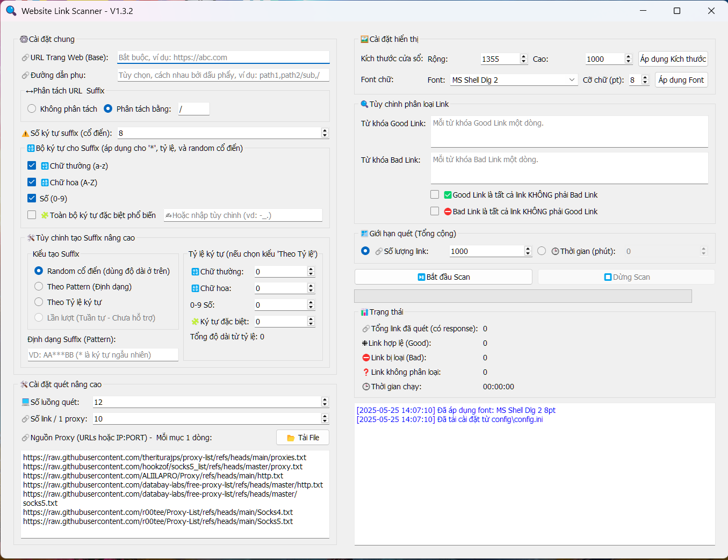Click the link icon next to URL Trang Web
728x560 pixels.
[x=25, y=58]
